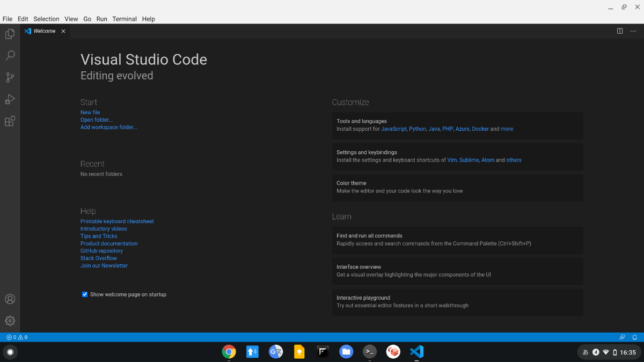Open the Files app from the shelf
The height and width of the screenshot is (362, 644).
tap(346, 352)
